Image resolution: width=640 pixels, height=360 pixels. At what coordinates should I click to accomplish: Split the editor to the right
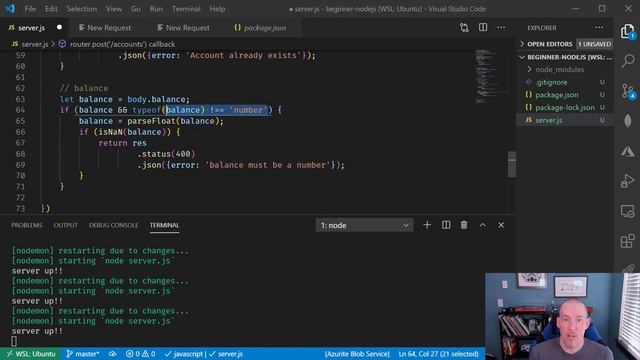coord(483,27)
